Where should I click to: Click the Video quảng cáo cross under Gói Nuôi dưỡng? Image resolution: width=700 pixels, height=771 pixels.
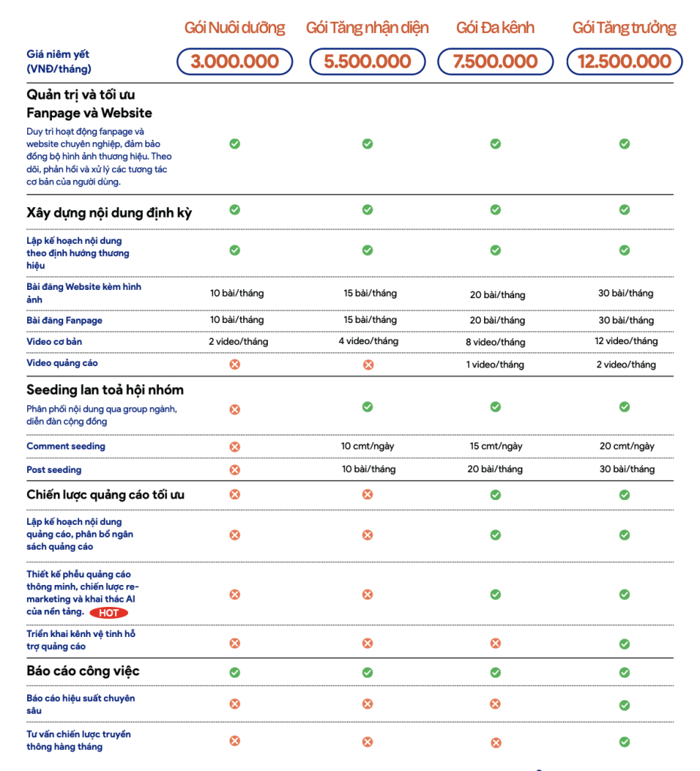coord(235,364)
